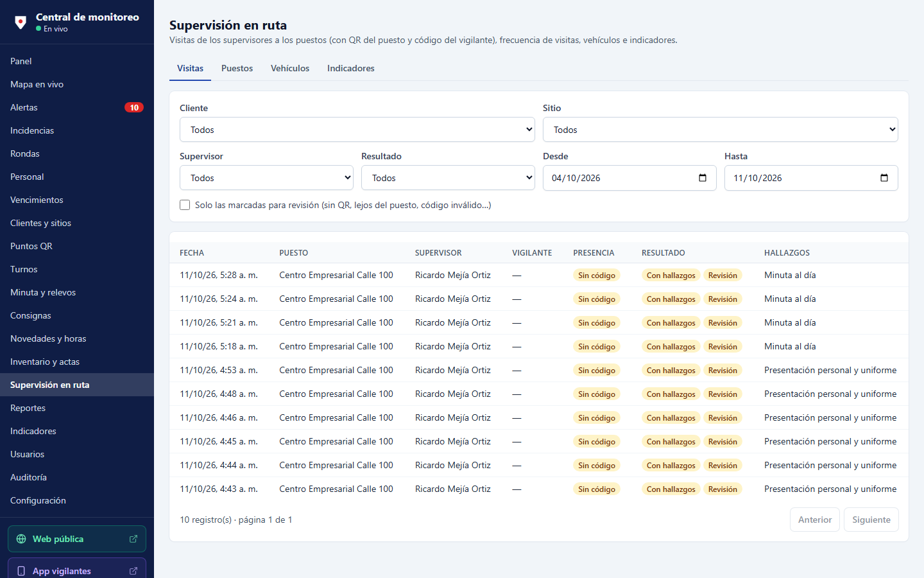924x578 pixels.
Task: Click Minuta al día in the 5:18 row
Action: pyautogui.click(x=790, y=346)
